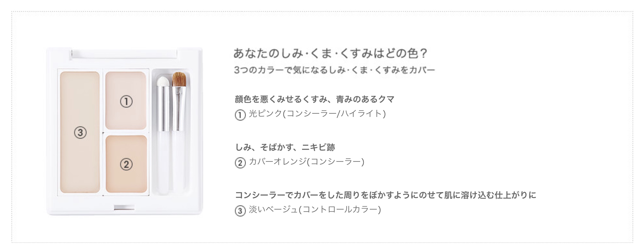
Task: Click the カバーオレンジ(コンシーラー) label
Action: pyautogui.click(x=307, y=162)
